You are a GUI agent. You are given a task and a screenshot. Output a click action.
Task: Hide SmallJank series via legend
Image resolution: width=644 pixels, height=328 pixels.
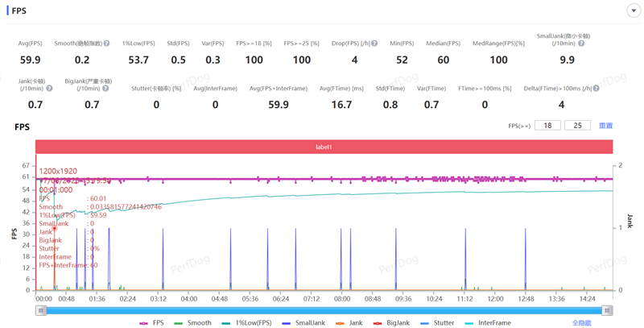click(x=304, y=323)
